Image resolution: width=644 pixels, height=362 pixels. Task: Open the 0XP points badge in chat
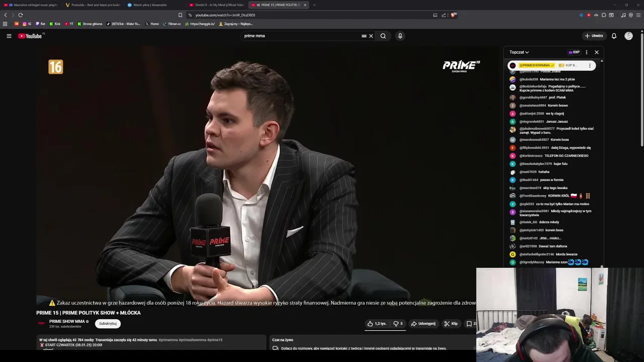click(x=574, y=52)
